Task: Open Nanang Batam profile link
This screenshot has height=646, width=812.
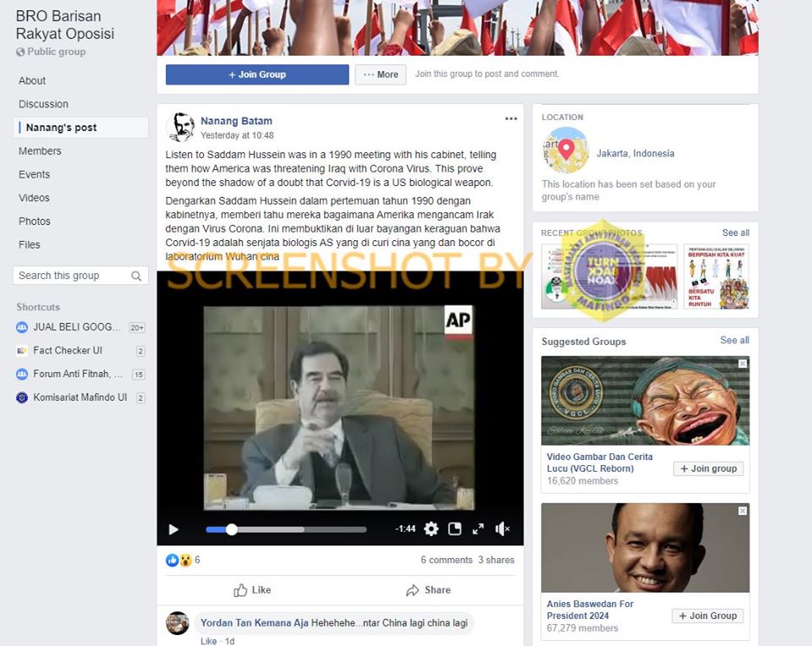Action: coord(236,121)
